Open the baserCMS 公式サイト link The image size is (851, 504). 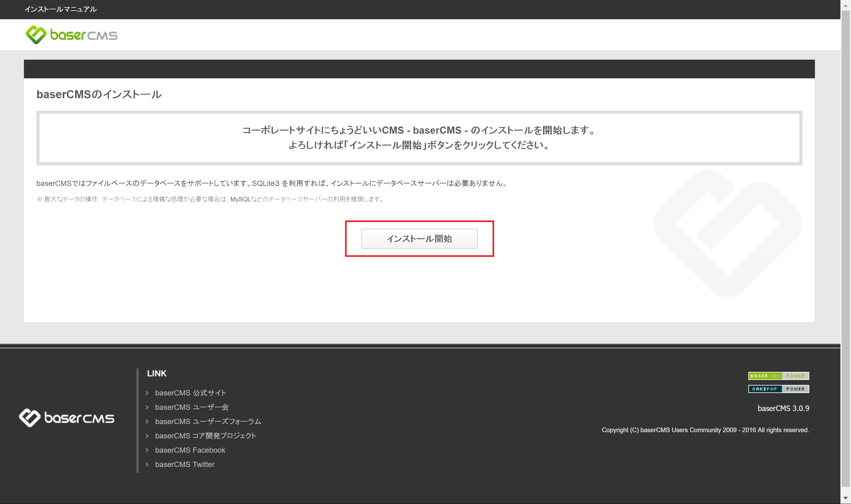(190, 393)
